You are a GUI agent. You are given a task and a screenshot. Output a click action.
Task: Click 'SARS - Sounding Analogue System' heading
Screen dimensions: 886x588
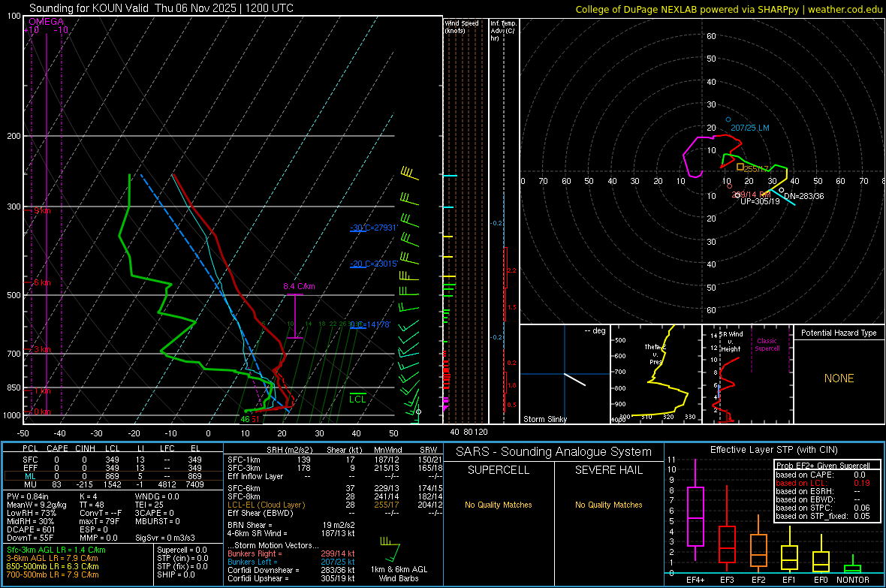pos(553,452)
